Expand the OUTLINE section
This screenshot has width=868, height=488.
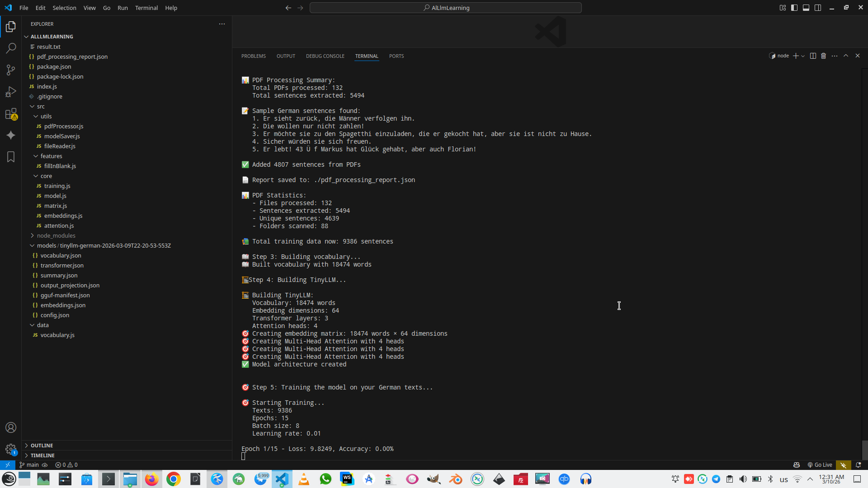[x=42, y=446]
